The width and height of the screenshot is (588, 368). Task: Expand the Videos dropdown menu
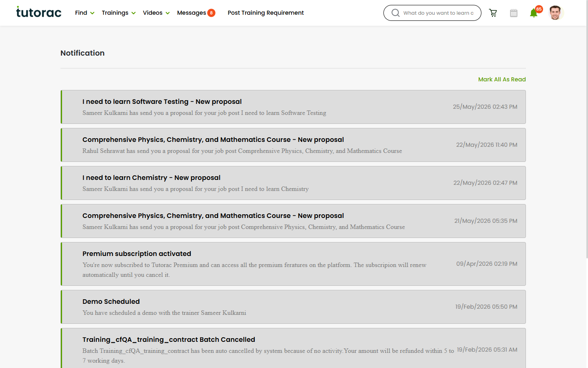pos(156,13)
